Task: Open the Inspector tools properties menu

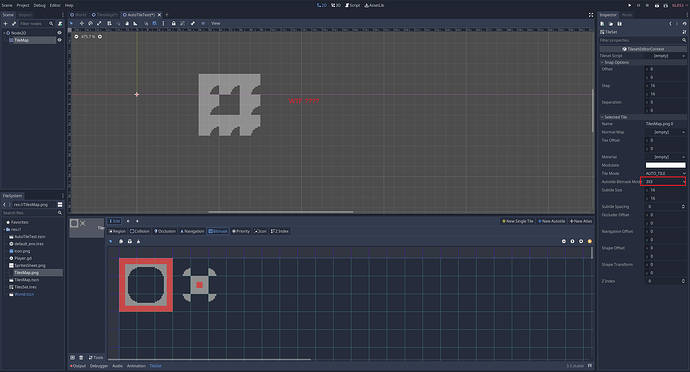Action: [x=684, y=32]
